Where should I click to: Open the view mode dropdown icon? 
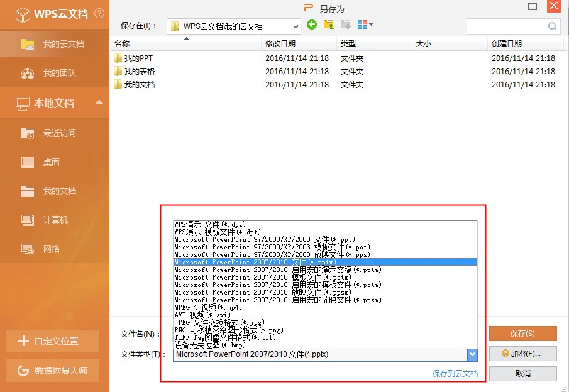(x=365, y=24)
